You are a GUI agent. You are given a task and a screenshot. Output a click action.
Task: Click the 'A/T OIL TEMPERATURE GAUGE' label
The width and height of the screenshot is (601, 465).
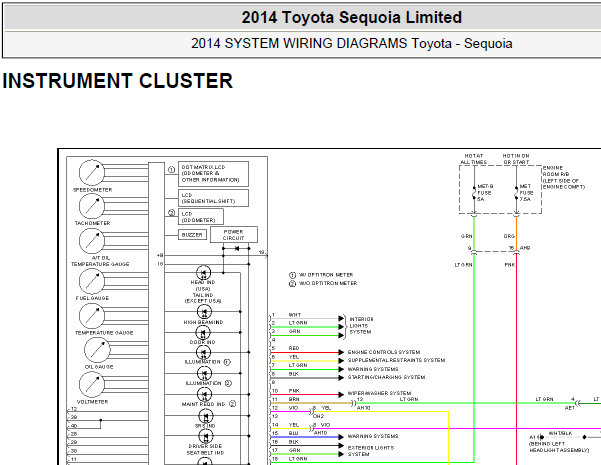(100, 261)
